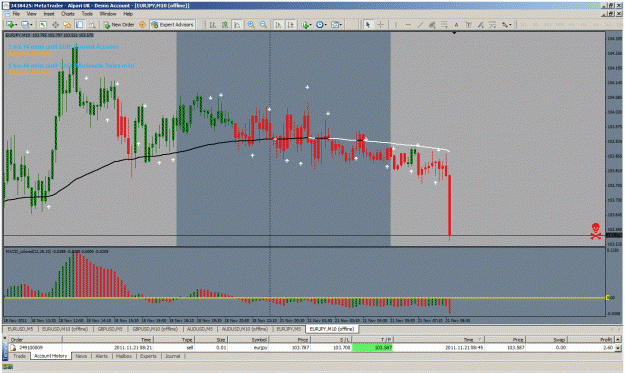Switch chart to Bar Chart mode
Image resolution: width=625 pixels, height=373 pixels.
[212, 25]
